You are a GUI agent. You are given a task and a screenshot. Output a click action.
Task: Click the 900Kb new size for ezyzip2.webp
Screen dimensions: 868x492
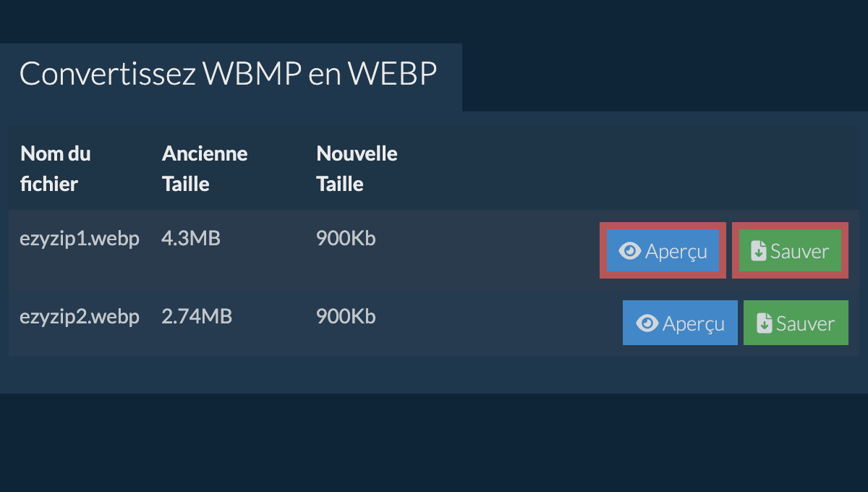click(346, 316)
